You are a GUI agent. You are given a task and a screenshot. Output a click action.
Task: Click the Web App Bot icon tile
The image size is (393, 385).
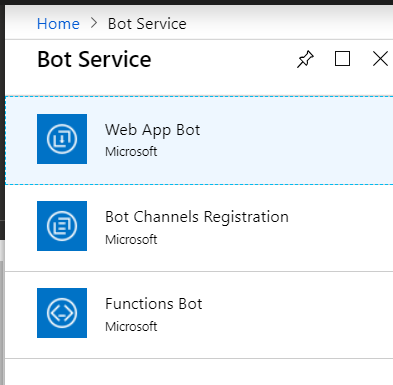(62, 139)
